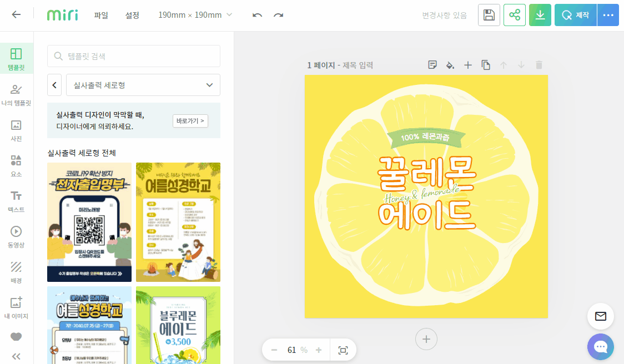
Task: Open the page memo icon
Action: point(432,65)
